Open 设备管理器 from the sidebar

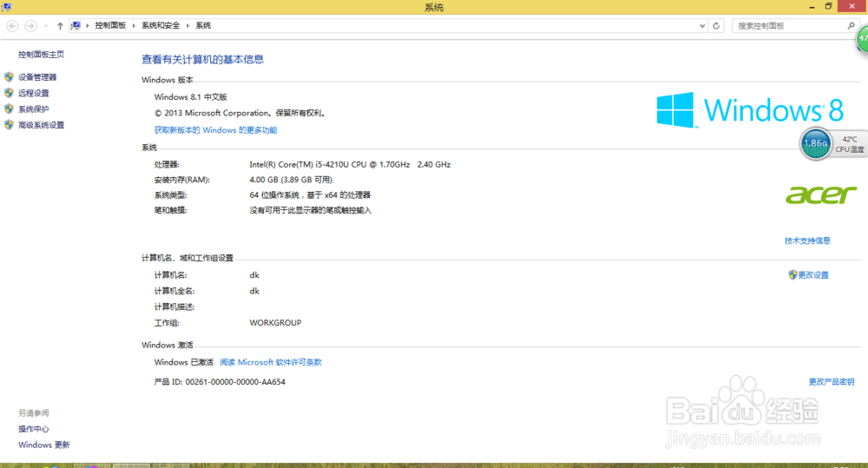coord(37,77)
